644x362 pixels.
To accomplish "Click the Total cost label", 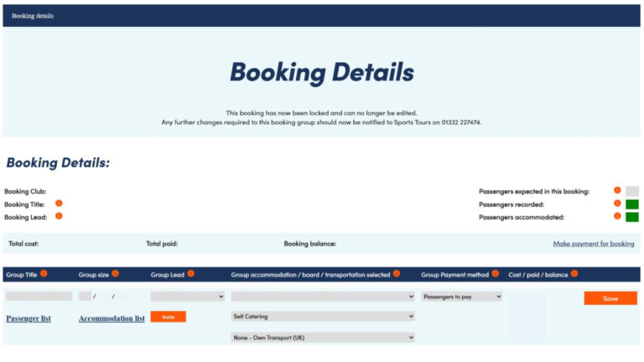I will click(x=23, y=243).
